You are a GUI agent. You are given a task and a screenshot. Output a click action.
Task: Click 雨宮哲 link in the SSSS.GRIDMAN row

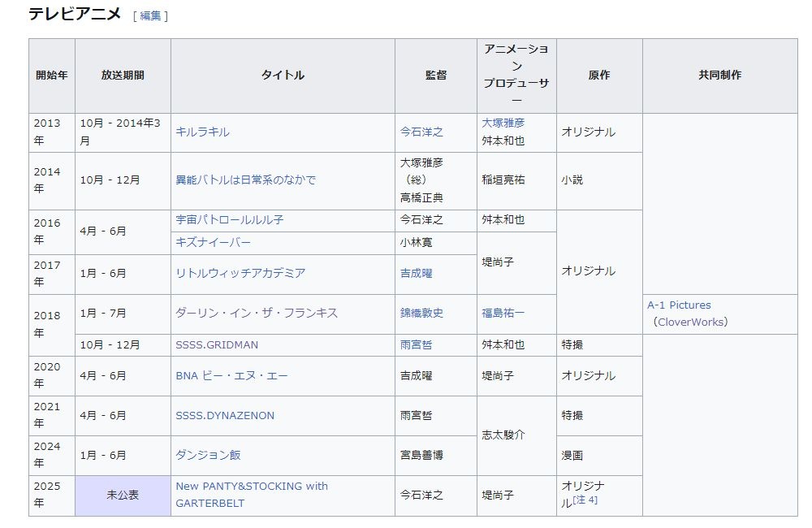pyautogui.click(x=416, y=344)
